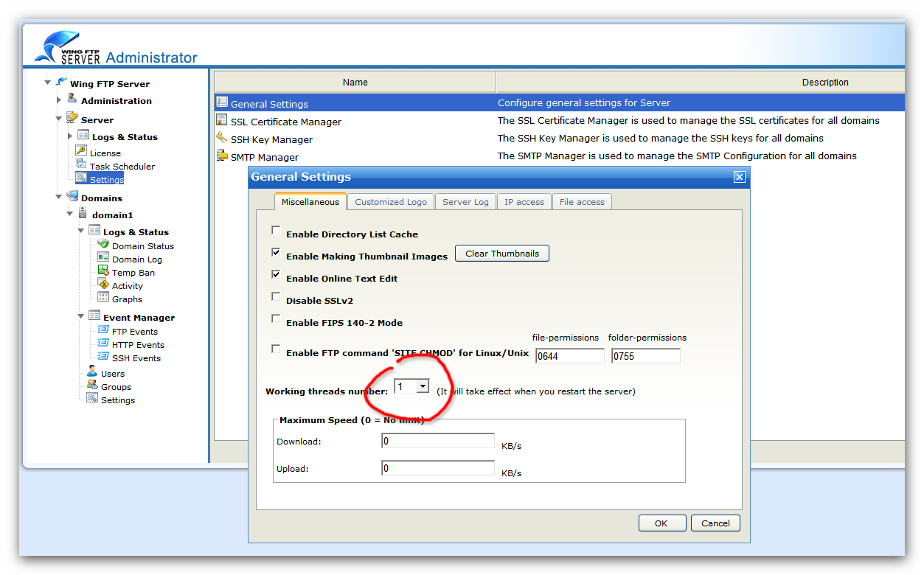Click the Users person icon

tap(92, 372)
